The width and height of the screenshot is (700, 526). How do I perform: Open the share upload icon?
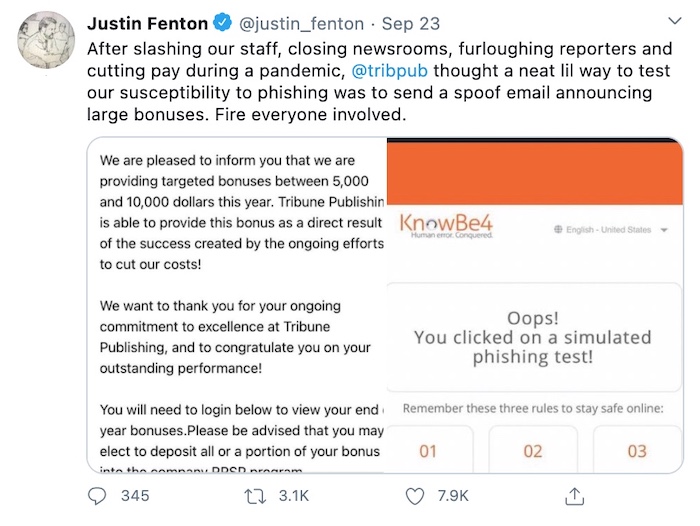coord(575,496)
